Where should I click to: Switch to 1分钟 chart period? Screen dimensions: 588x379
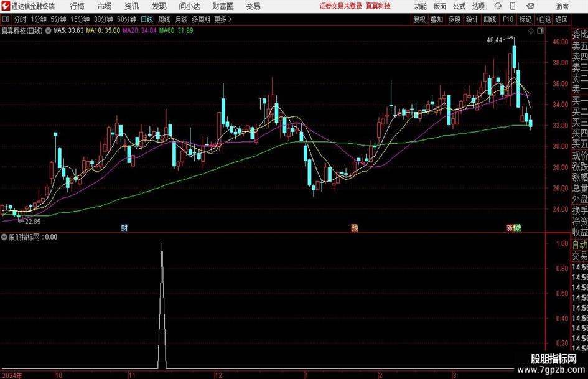(x=39, y=19)
